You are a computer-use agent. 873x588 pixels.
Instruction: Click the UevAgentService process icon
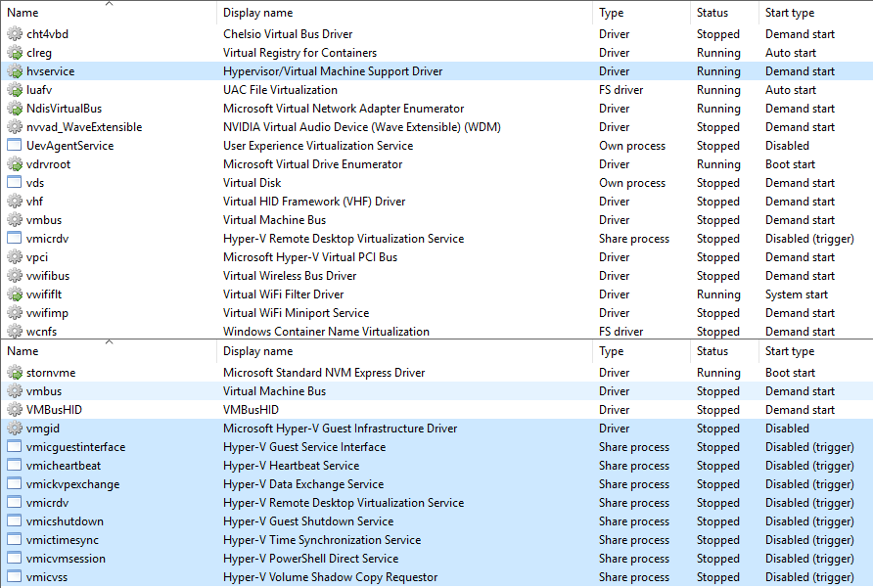(16, 145)
